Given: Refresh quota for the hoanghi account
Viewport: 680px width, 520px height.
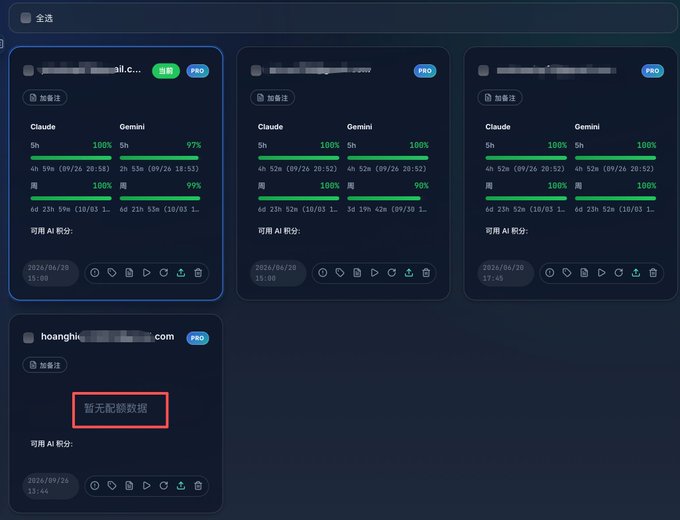Looking at the screenshot, I should pos(163,486).
